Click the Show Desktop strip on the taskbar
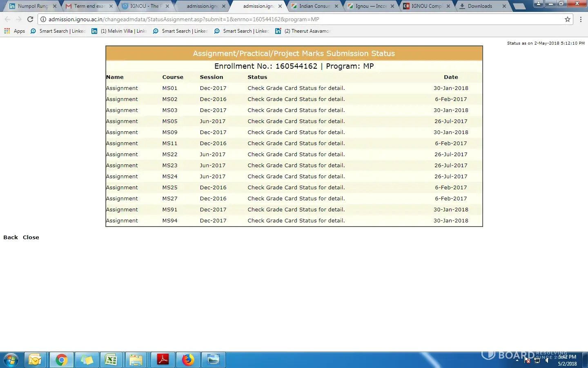Viewport: 588px width, 368px height. (x=585, y=360)
